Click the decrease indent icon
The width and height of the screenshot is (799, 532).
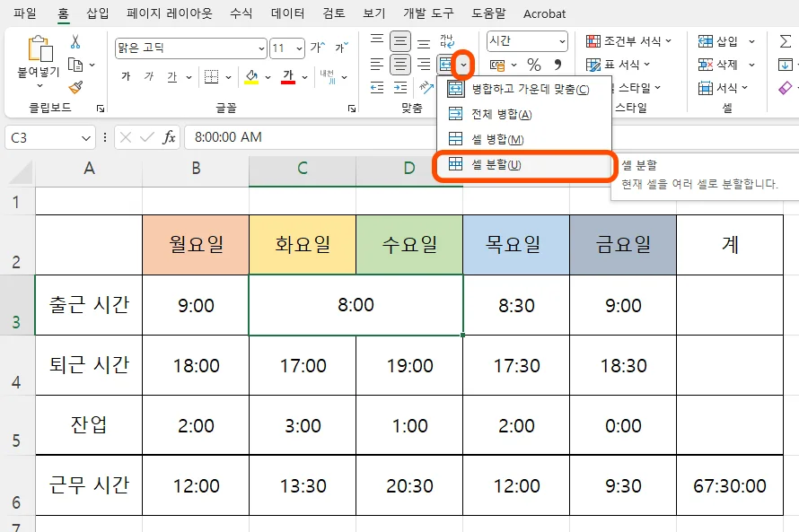click(377, 88)
